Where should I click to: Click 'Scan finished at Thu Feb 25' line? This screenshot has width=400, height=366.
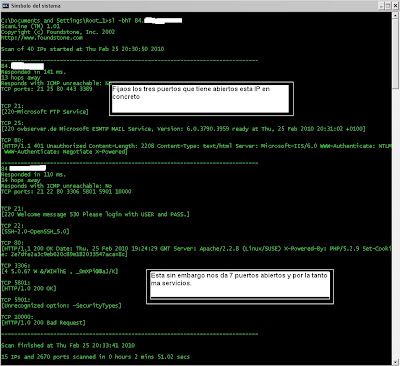pos(68,345)
